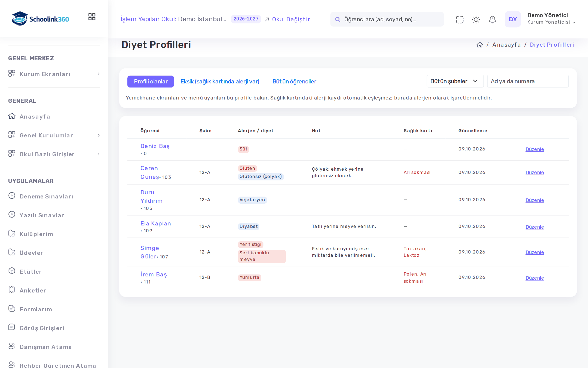The height and width of the screenshot is (368, 588).
Task: Click Düzenle for Simge Güler
Action: 534,252
